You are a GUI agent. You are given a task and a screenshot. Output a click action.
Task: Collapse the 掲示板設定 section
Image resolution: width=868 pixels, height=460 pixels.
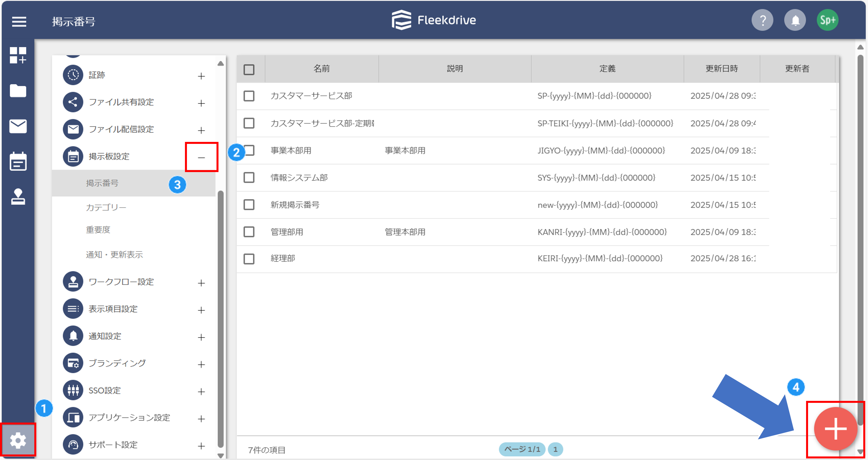(201, 157)
